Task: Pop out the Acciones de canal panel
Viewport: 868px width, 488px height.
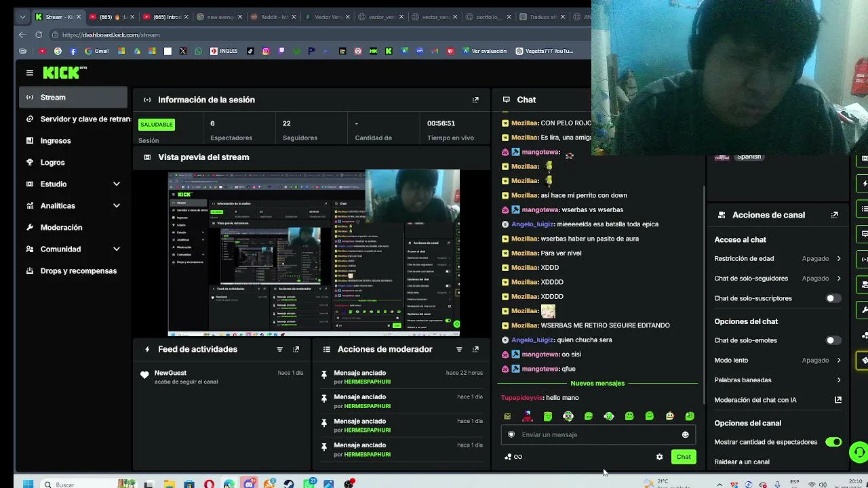Action: pyautogui.click(x=835, y=215)
